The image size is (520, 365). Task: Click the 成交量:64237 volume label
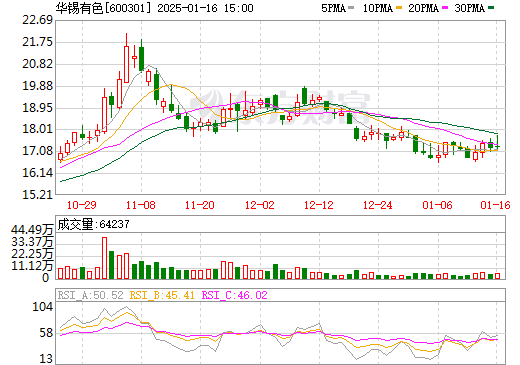(93, 224)
